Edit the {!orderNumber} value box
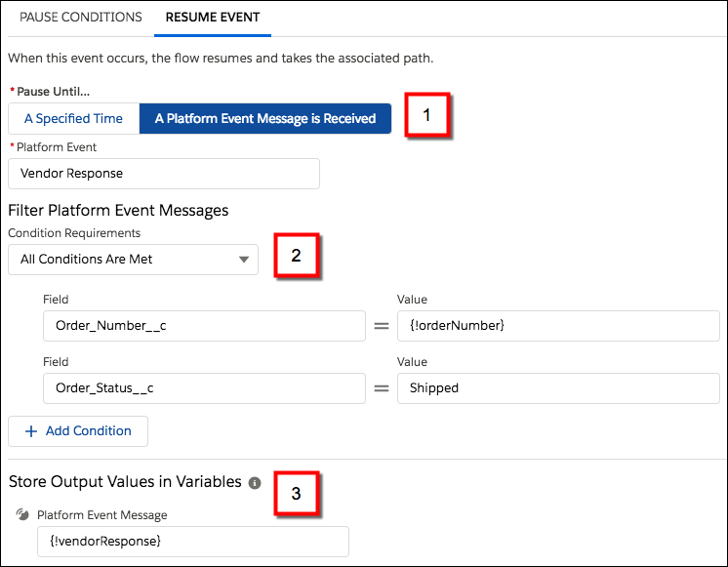This screenshot has height=567, width=728. [x=558, y=326]
